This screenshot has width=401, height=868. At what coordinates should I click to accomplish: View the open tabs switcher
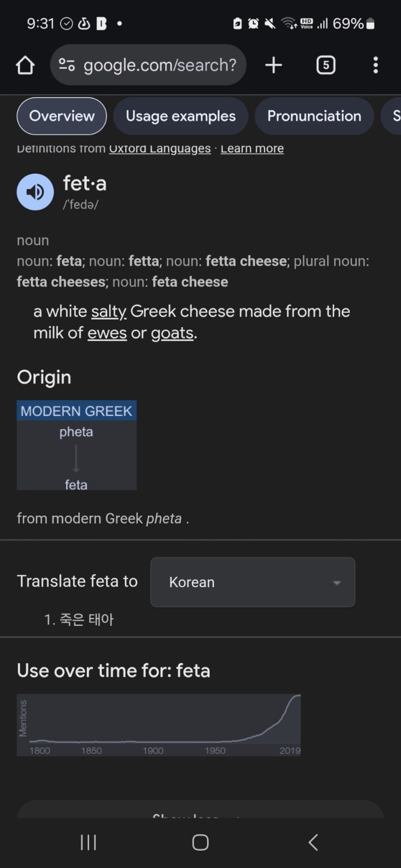point(325,65)
